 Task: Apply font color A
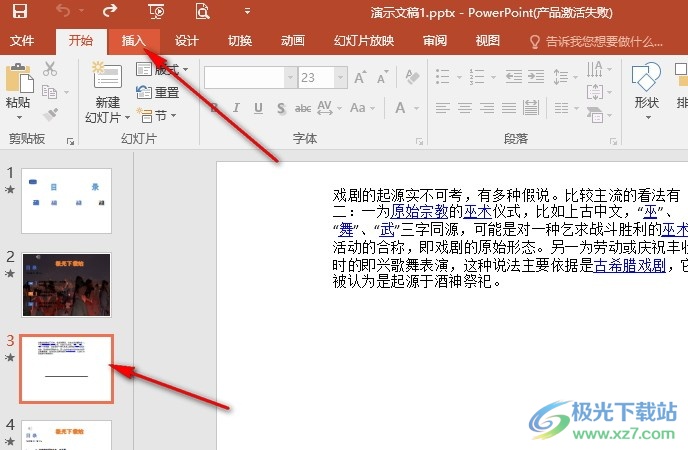pos(400,107)
